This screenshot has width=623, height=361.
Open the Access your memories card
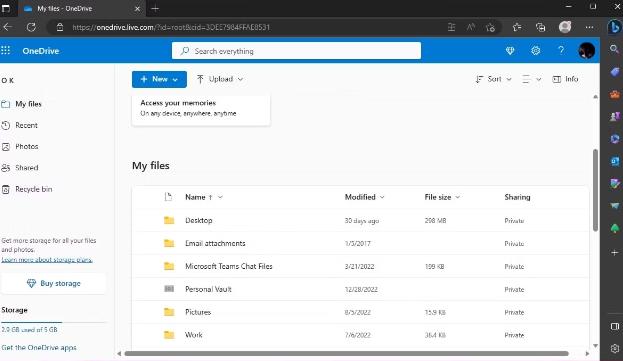coord(201,110)
